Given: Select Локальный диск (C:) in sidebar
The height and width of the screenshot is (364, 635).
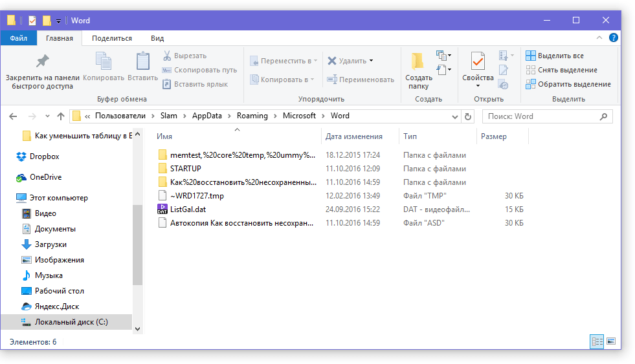Looking at the screenshot, I should 66,322.
